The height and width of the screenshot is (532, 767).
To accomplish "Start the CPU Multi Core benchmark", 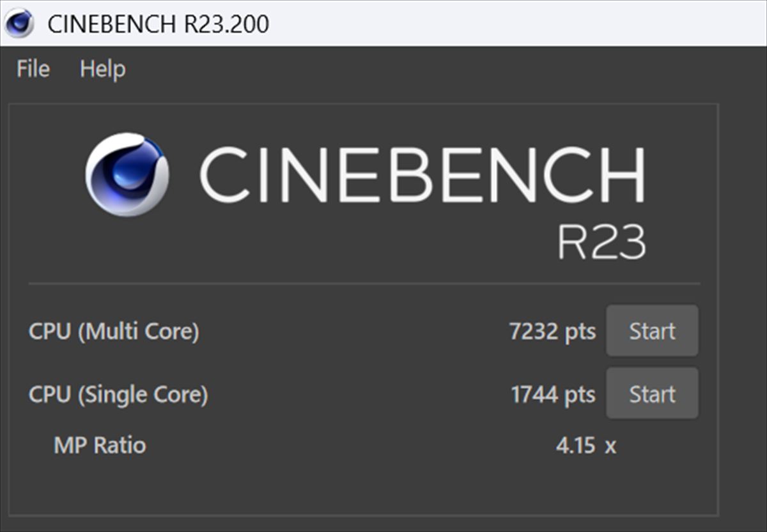I will click(652, 331).
